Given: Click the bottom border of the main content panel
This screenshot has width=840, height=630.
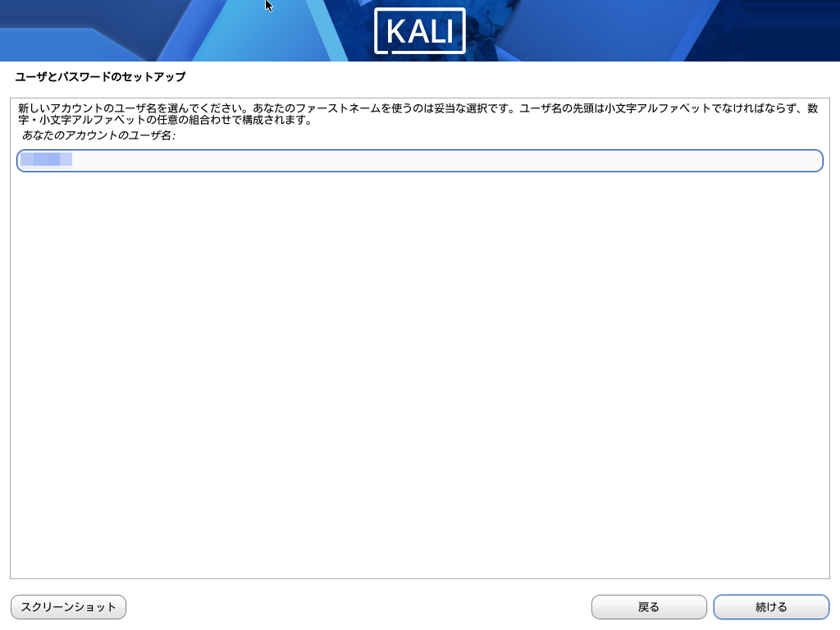Looking at the screenshot, I should click(419, 578).
